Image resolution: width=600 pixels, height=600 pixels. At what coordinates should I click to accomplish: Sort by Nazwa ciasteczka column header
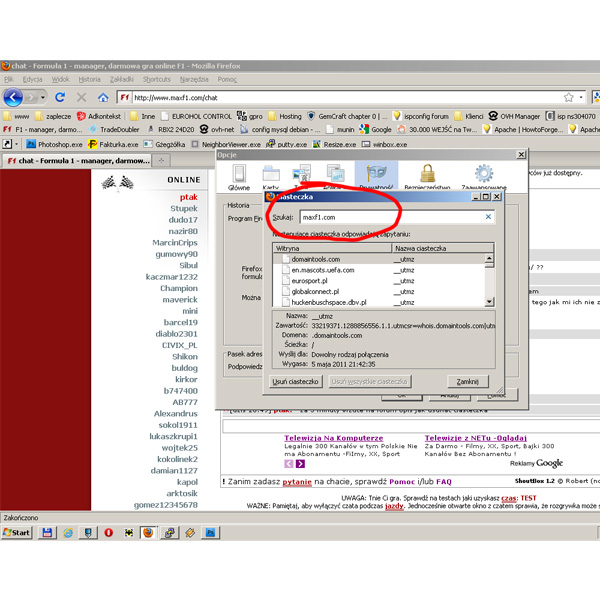pyautogui.click(x=443, y=248)
